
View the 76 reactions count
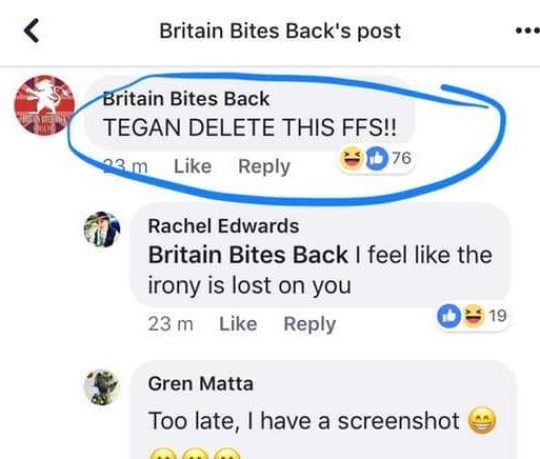pos(402,158)
